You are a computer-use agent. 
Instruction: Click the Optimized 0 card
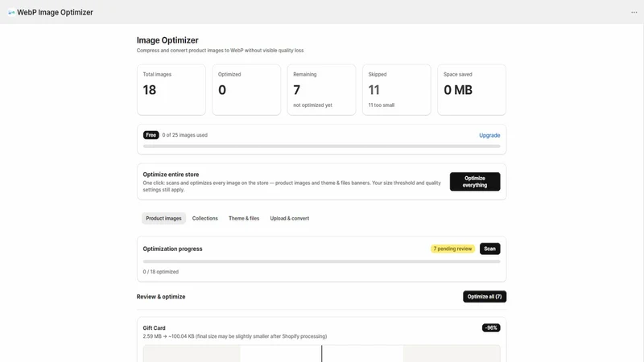[x=246, y=89]
